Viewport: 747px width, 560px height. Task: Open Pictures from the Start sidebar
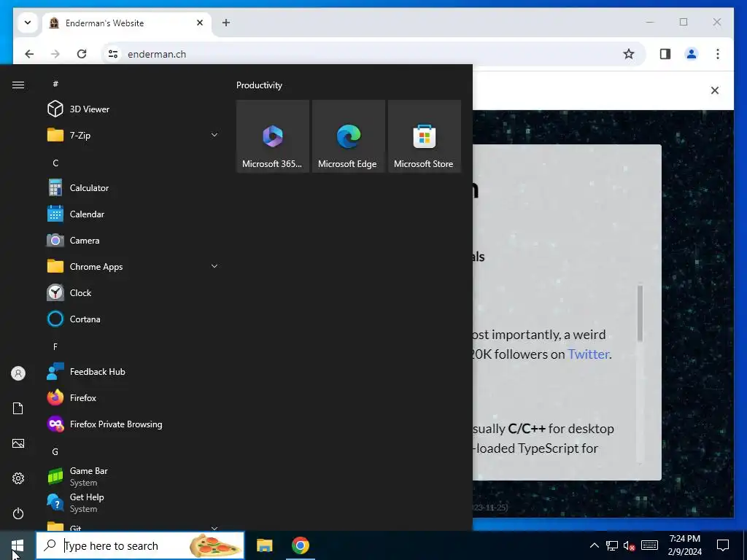pyautogui.click(x=18, y=443)
